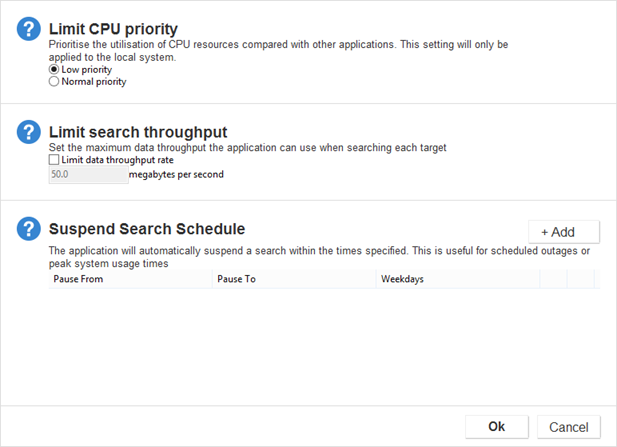Click the Pause To column header
Screen dimensions: 617x447
(294, 279)
